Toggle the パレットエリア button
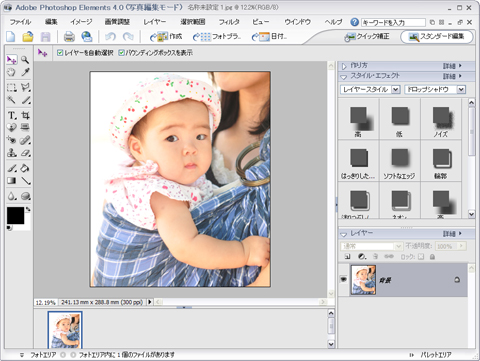 (430, 355)
